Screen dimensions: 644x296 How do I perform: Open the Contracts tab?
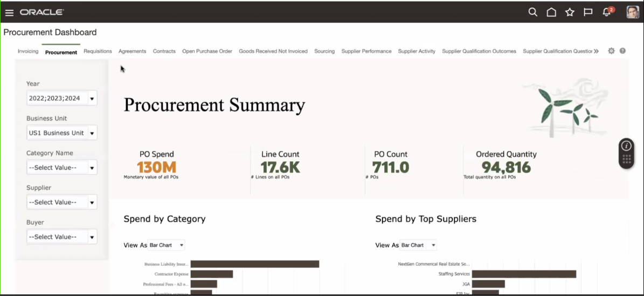tap(164, 51)
